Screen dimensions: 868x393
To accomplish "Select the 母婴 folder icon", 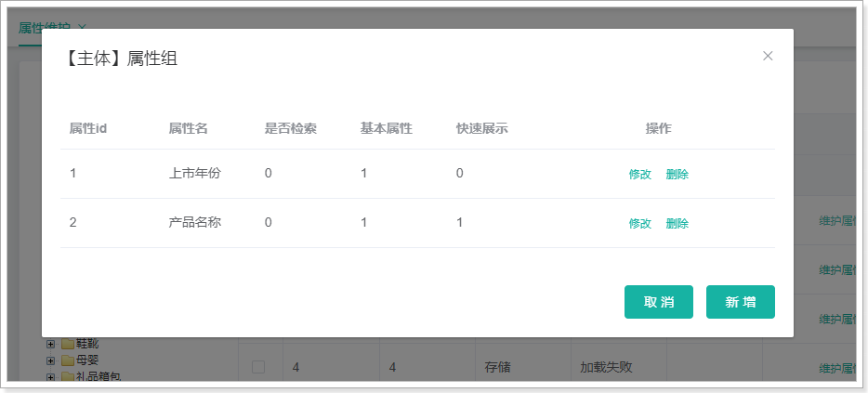I will 68,360.
